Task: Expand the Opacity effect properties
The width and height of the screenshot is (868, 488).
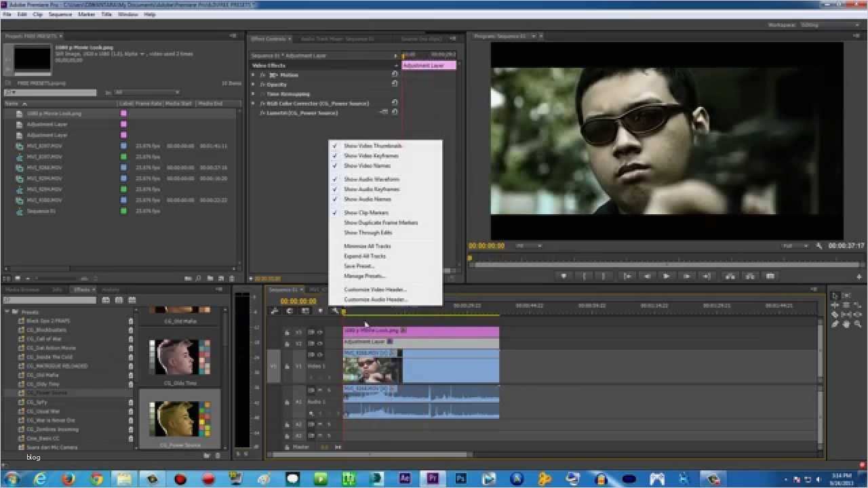Action: (254, 85)
